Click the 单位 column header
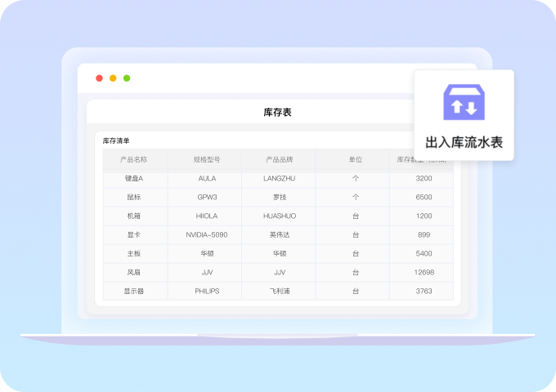Viewport: 556px width, 392px height. coord(355,159)
